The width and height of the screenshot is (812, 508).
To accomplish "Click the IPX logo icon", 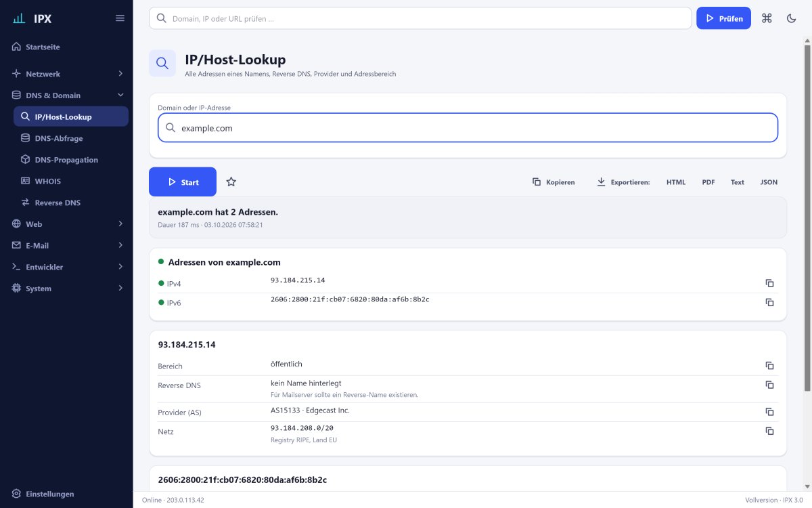I will 19,18.
